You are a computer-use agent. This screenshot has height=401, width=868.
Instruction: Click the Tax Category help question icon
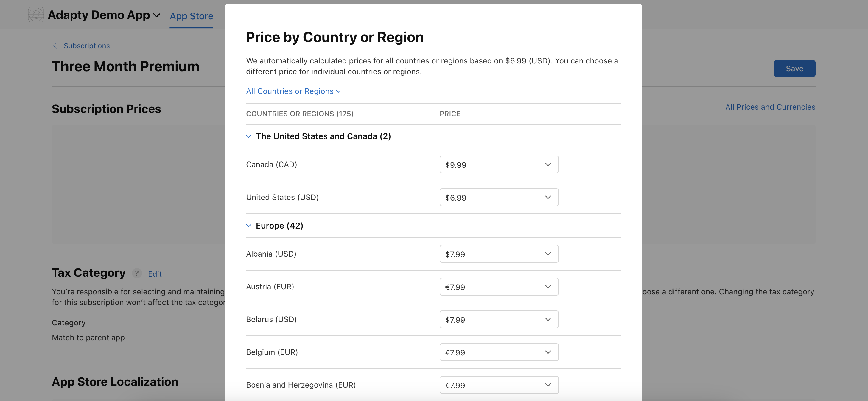point(136,273)
